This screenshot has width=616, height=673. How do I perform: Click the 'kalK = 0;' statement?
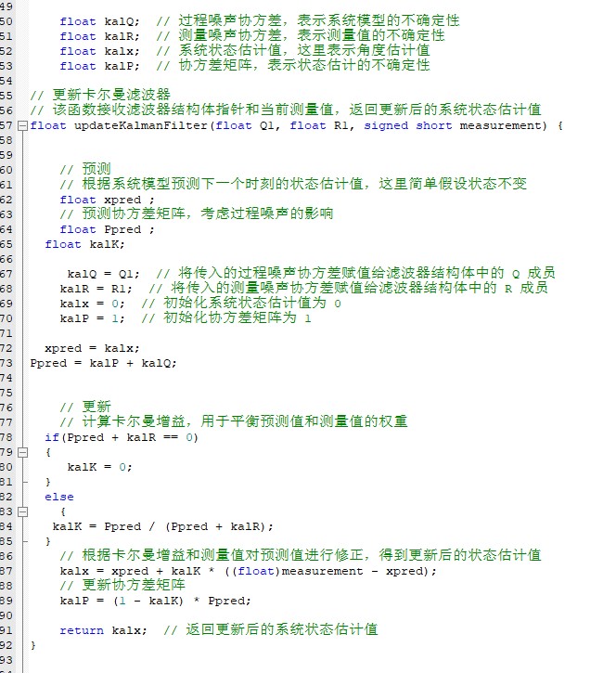[x=99, y=467]
